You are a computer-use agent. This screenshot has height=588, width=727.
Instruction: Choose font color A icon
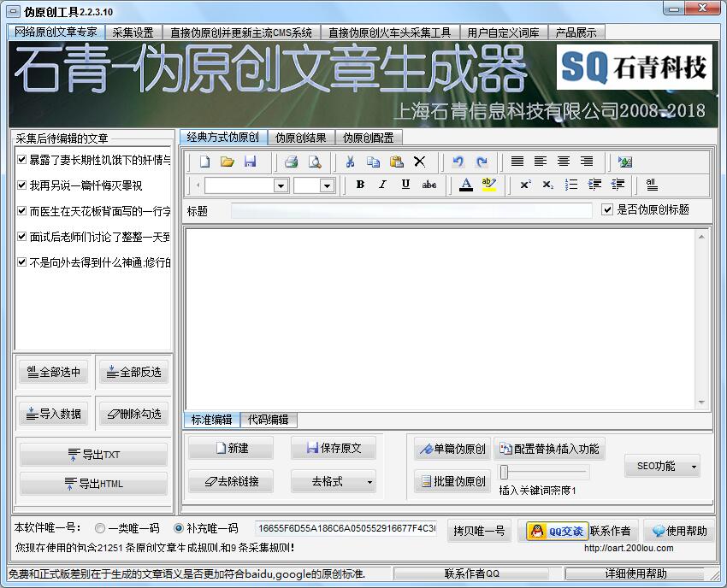click(x=466, y=185)
